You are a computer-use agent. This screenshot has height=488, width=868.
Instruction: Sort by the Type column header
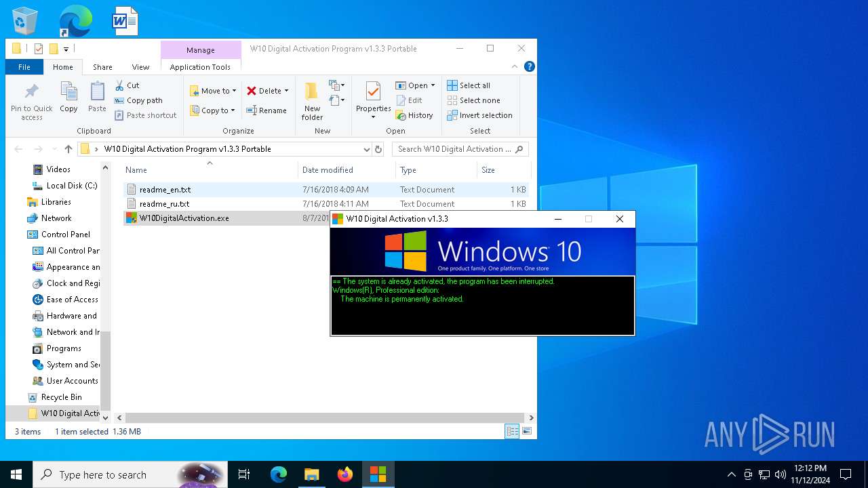pos(436,169)
